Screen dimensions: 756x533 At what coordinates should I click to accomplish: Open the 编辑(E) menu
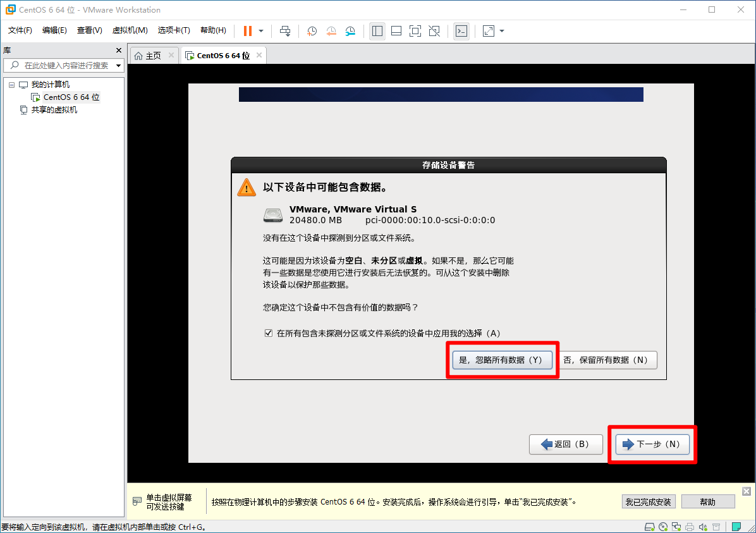click(x=54, y=30)
